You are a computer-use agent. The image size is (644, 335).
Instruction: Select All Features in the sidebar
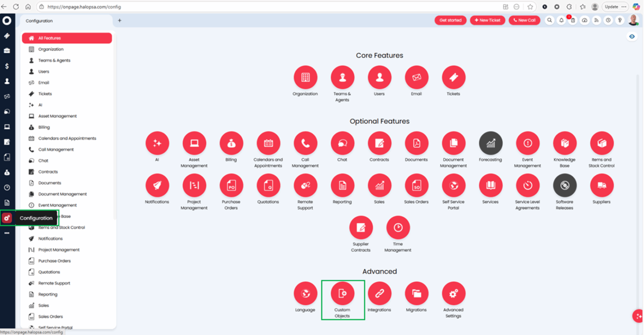[67, 38]
